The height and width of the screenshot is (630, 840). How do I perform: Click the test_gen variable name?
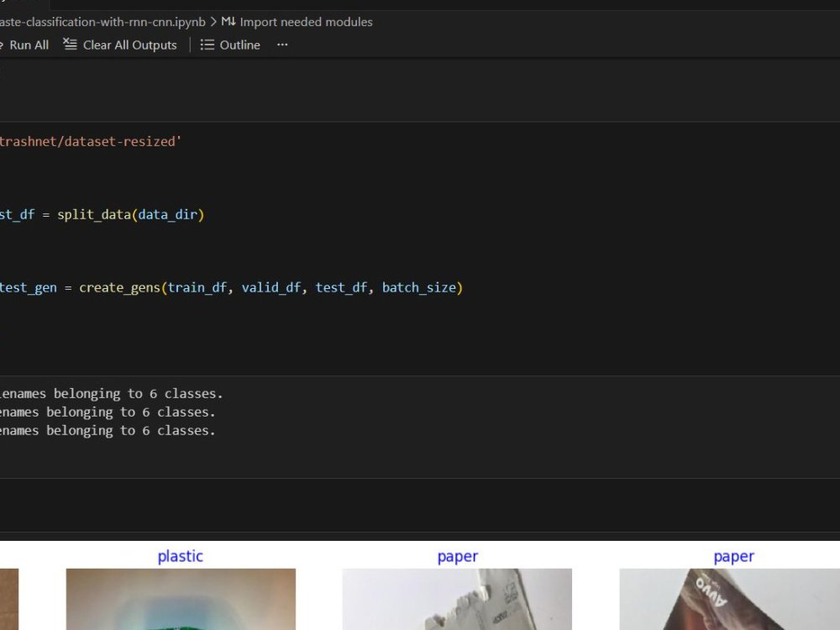[x=28, y=287]
